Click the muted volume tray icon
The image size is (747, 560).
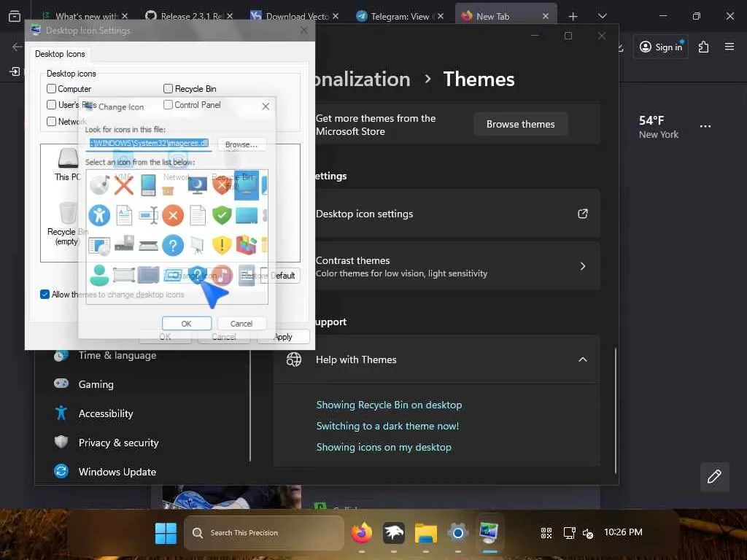(588, 533)
